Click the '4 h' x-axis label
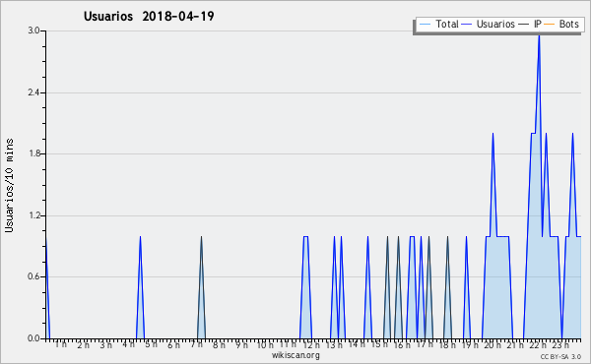This screenshot has height=364, width=591. [x=128, y=344]
